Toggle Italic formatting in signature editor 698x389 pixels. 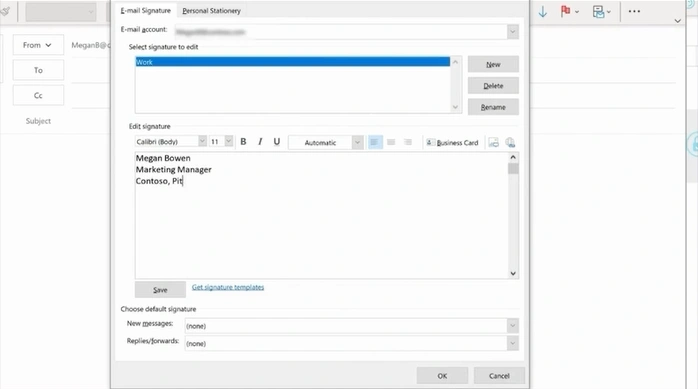tap(260, 142)
